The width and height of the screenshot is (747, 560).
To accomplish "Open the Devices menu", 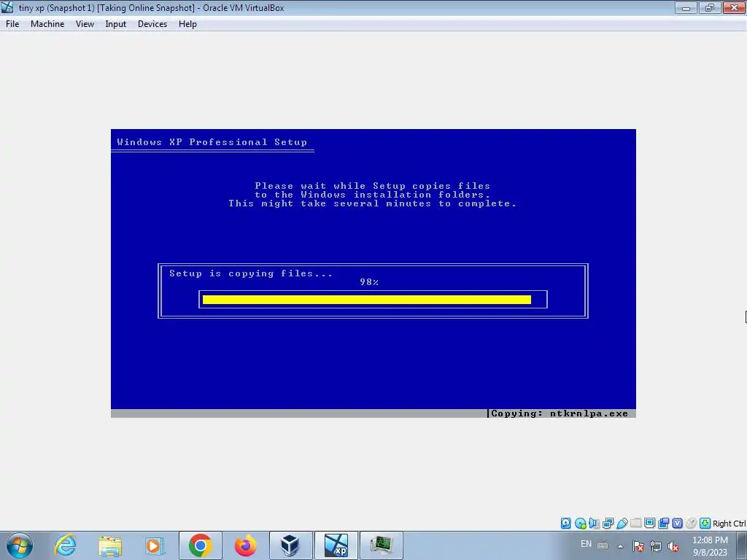I will pos(152,24).
